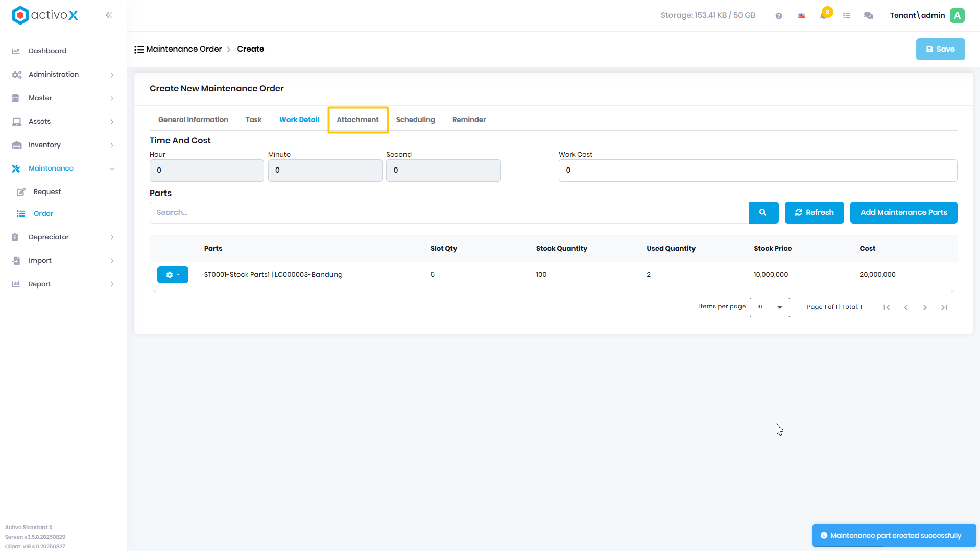Collapse the Maintenance menu chevron

pyautogui.click(x=112, y=169)
